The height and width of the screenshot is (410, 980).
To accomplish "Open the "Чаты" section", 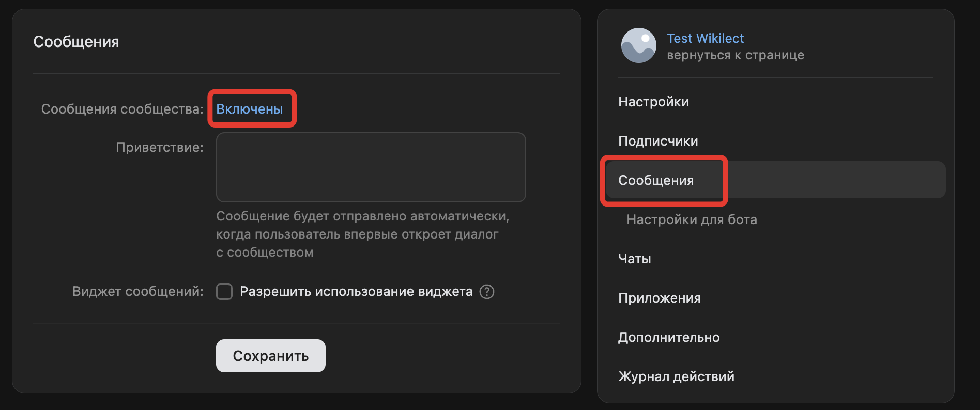I will [634, 259].
